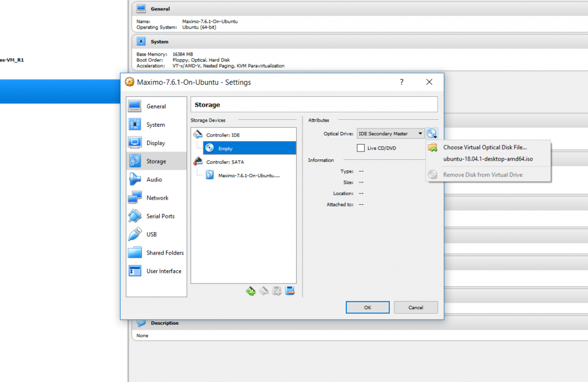Select ubuntu-18.04.1-desktop-amd64.iso from the menu
Screen dimensions: 588x382
tap(488, 159)
